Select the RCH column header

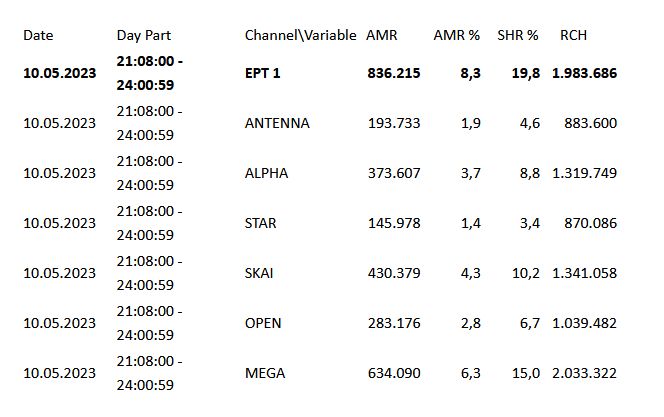573,35
